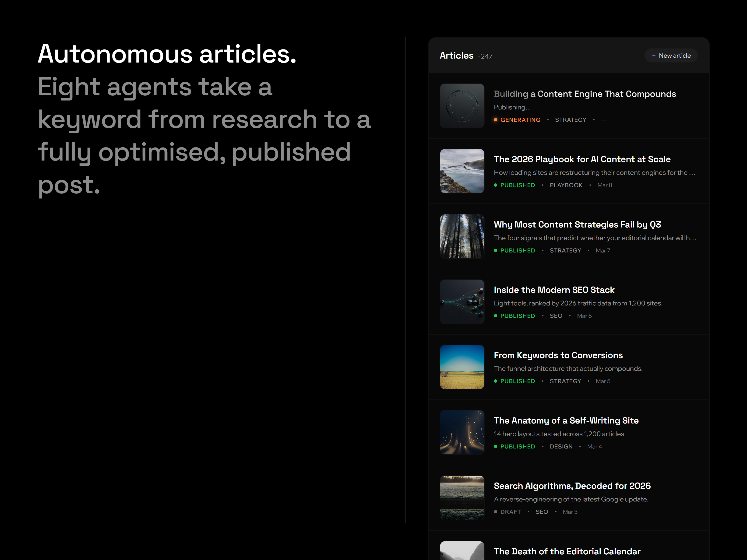Click the New article button
This screenshot has width=747, height=560.
pos(671,56)
